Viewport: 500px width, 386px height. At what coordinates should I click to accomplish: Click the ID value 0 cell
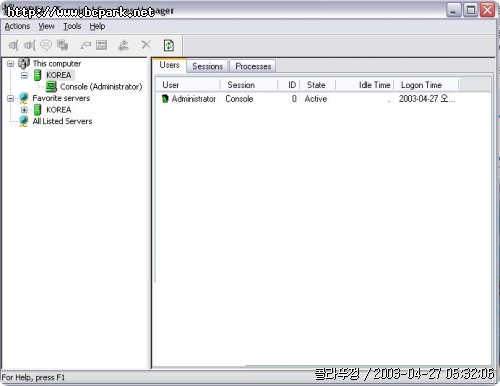(x=294, y=99)
